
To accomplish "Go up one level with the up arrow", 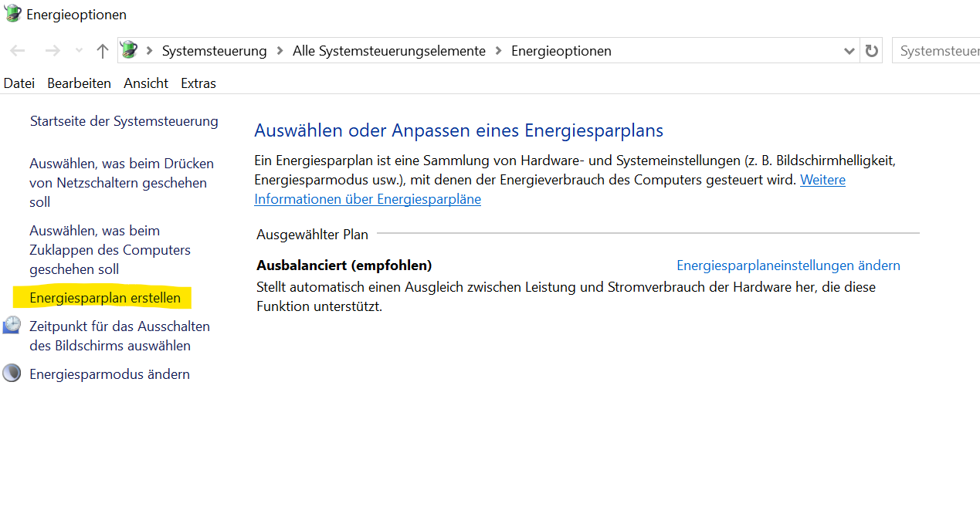I will click(x=102, y=51).
